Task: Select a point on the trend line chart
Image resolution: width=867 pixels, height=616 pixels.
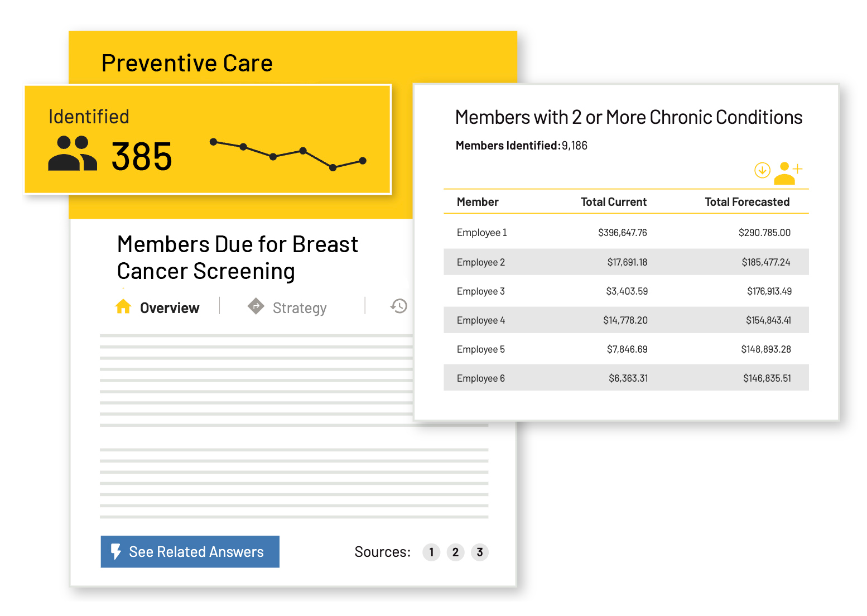Action: [x=273, y=157]
